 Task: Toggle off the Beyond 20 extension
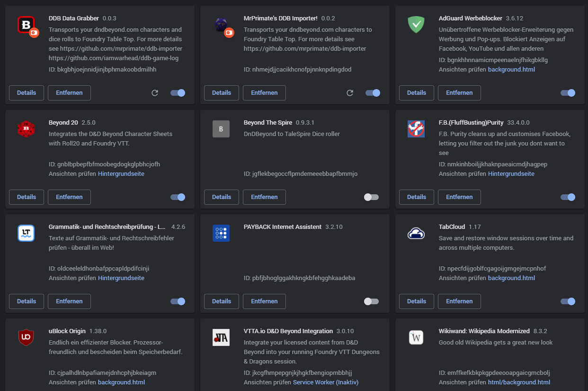pos(178,197)
